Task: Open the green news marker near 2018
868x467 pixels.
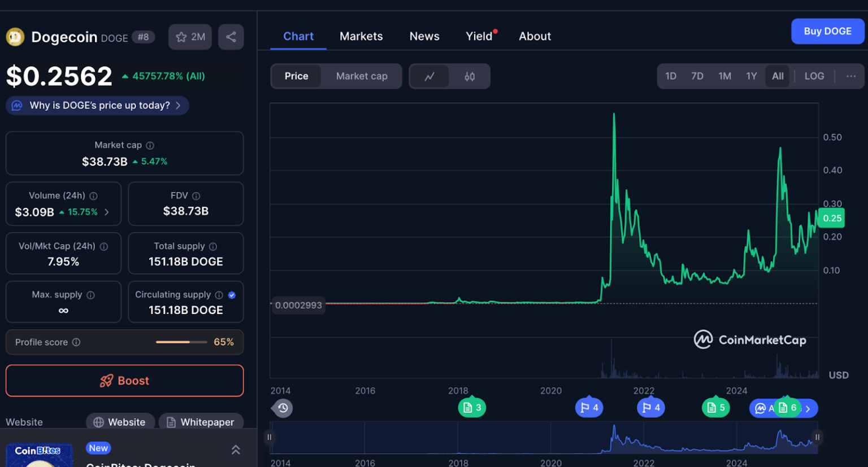Action: 472,407
